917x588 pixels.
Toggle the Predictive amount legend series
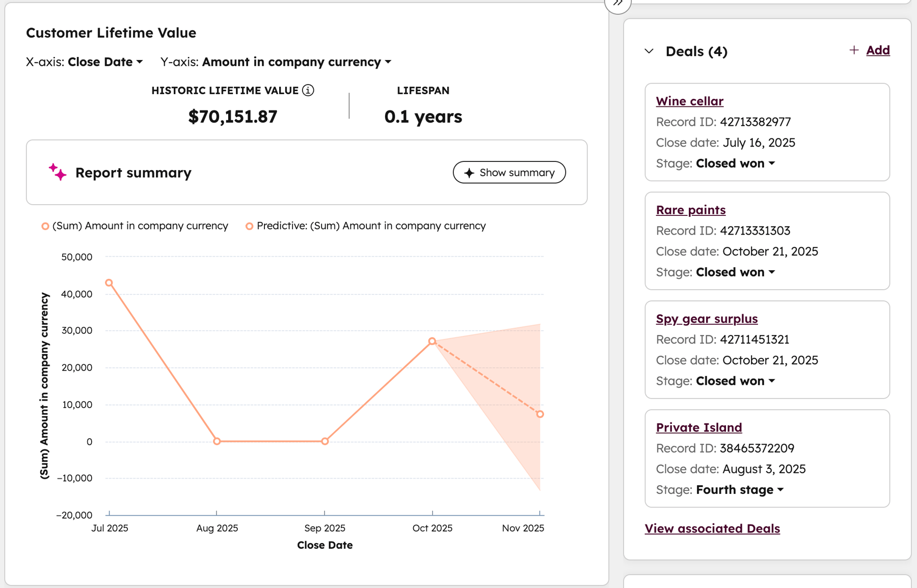pyautogui.click(x=365, y=226)
